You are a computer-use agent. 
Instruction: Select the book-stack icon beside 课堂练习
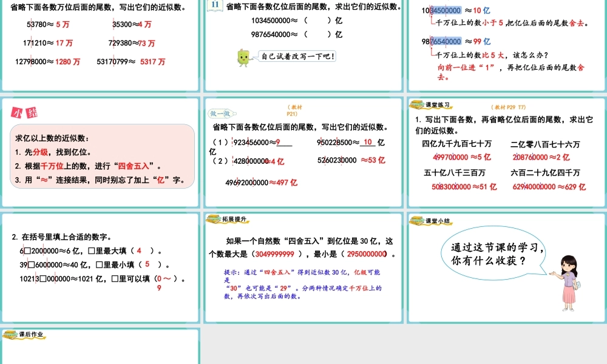(417, 104)
